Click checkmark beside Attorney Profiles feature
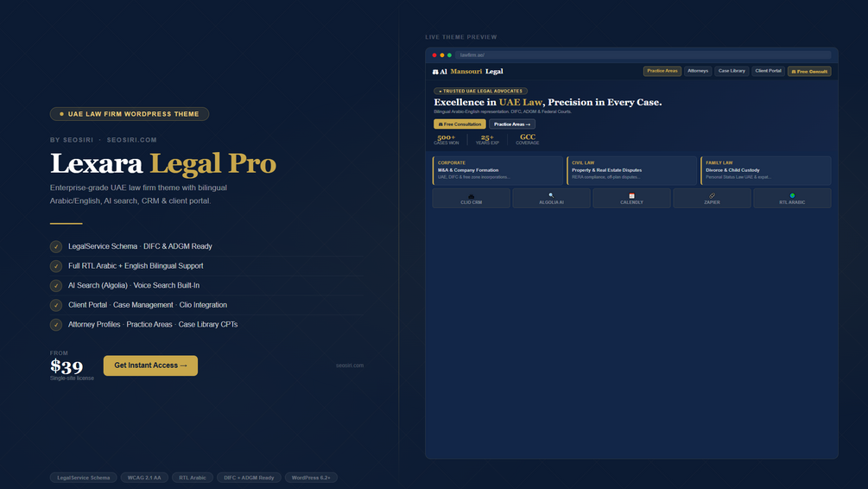 56,325
